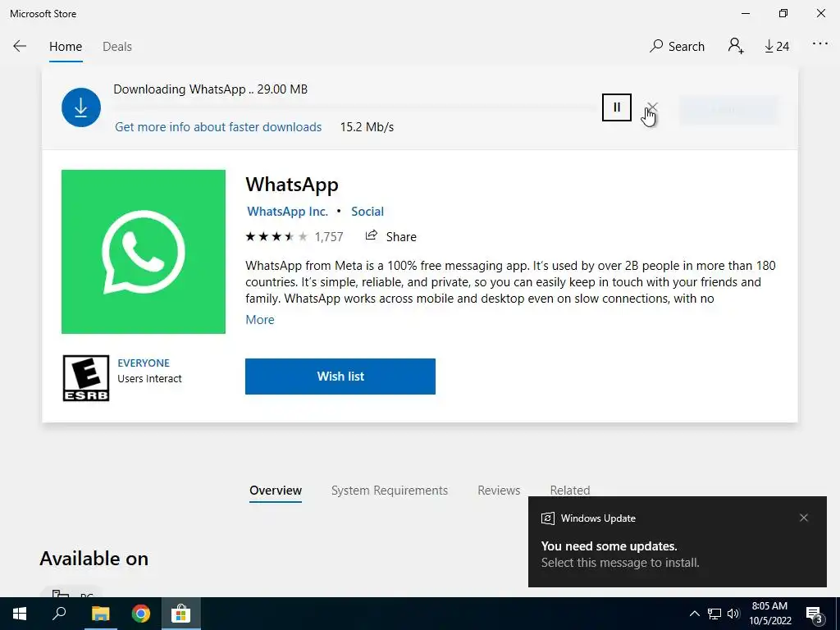This screenshot has height=630, width=840.
Task: Select the Overview tab
Action: (276, 491)
